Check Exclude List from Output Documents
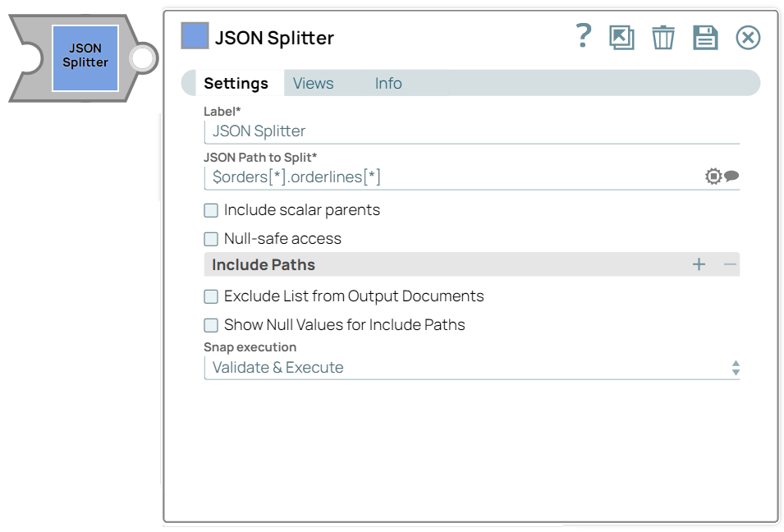Viewport: 784px width, 532px height. (x=210, y=296)
